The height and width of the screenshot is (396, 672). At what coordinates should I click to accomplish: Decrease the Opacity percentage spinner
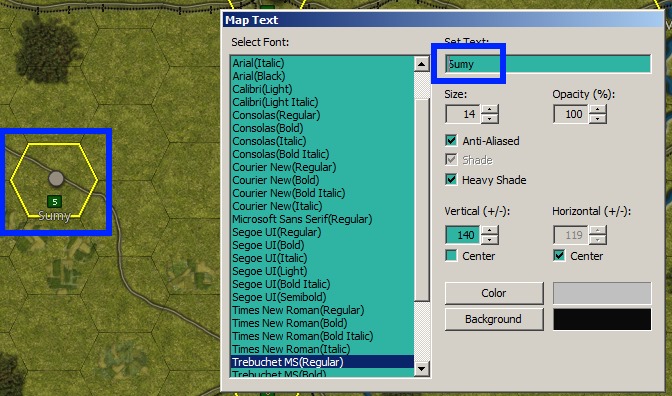pyautogui.click(x=597, y=119)
